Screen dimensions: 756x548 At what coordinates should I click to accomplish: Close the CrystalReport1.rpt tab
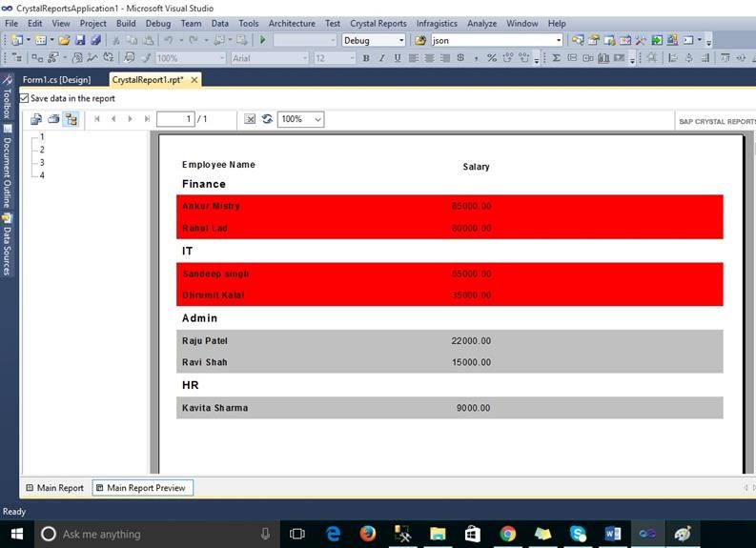(194, 80)
